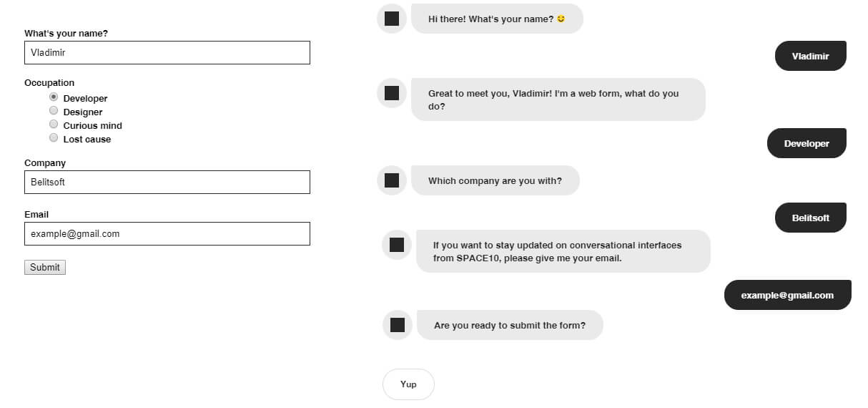868x408 pixels.
Task: Click the 'Are you ready to submit' message
Action: (x=510, y=325)
